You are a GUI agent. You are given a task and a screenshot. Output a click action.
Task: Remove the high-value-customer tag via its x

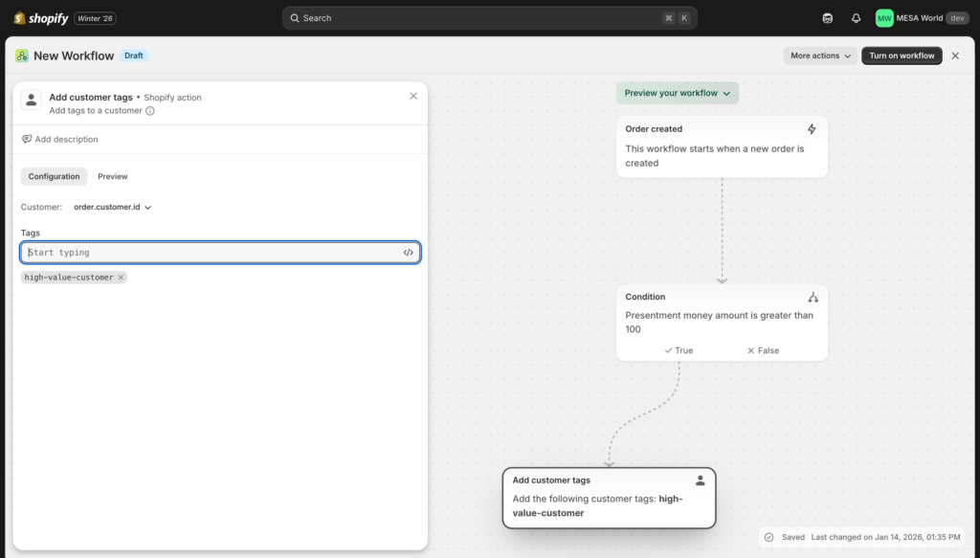[120, 277]
